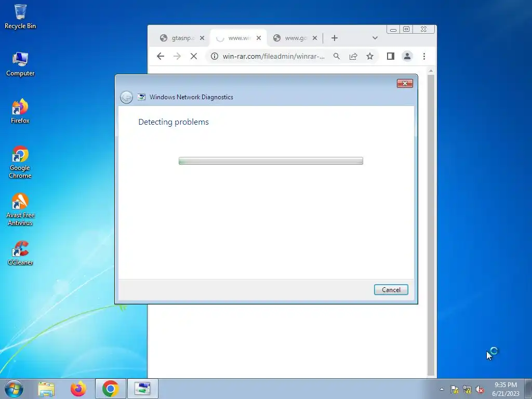Click Chrome's vertical scrollbar
Screen dimensions: 532x399
click(x=431, y=224)
